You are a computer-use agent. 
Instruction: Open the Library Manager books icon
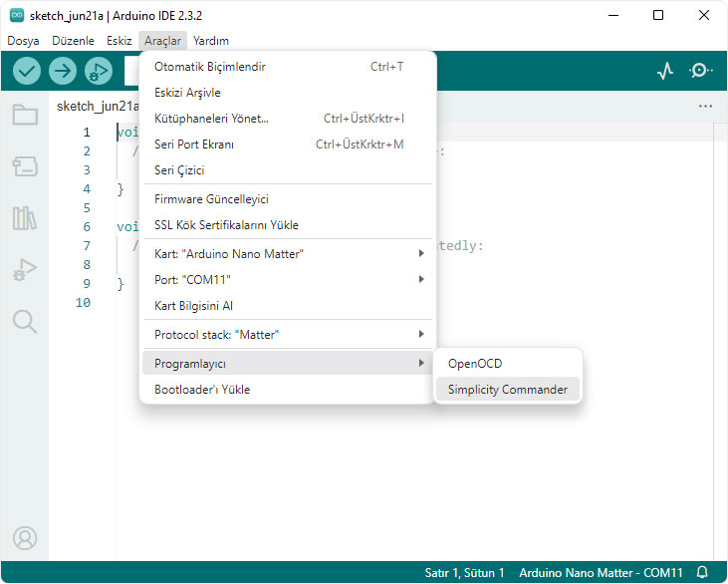[25, 218]
